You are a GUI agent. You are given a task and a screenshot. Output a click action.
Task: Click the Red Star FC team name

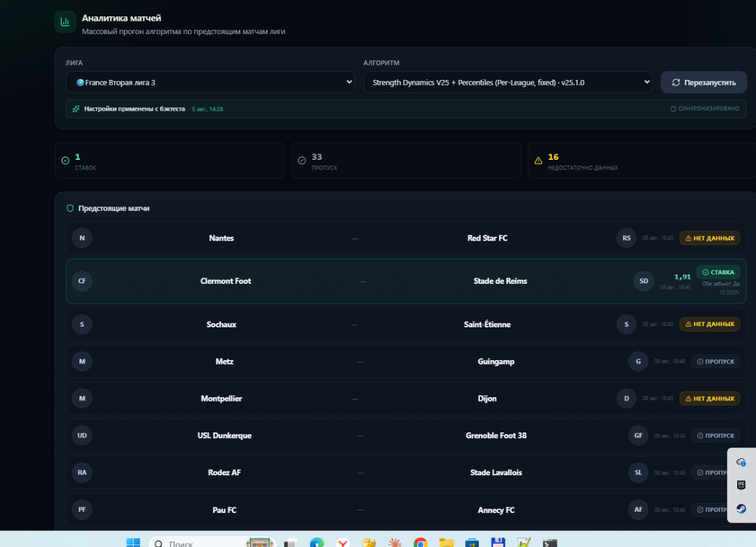pos(488,238)
